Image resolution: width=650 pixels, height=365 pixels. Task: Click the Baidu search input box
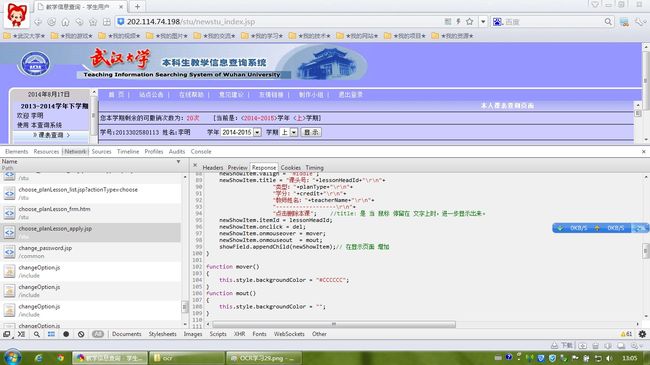pyautogui.click(x=553, y=22)
